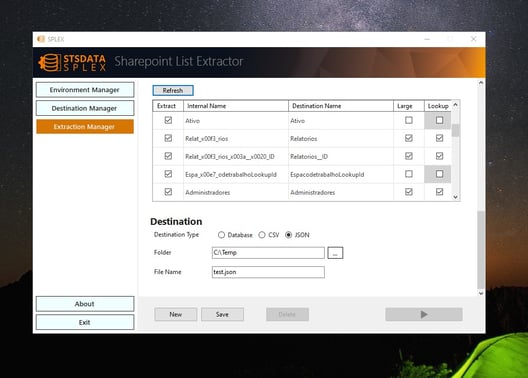Refresh the field list
528x378 pixels.
pos(173,90)
